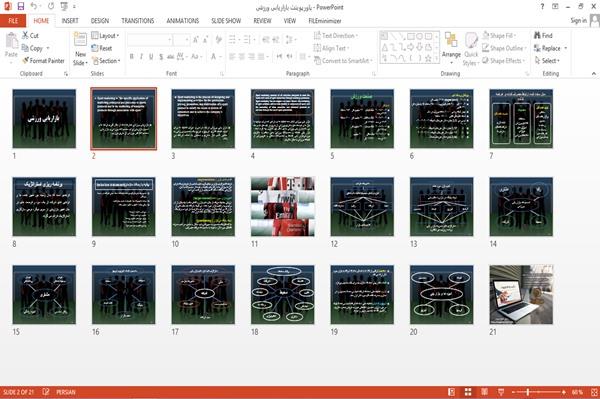Viewport: 600px width, 399px height.
Task: Switch to Reading View in status bar
Action: [x=484, y=392]
